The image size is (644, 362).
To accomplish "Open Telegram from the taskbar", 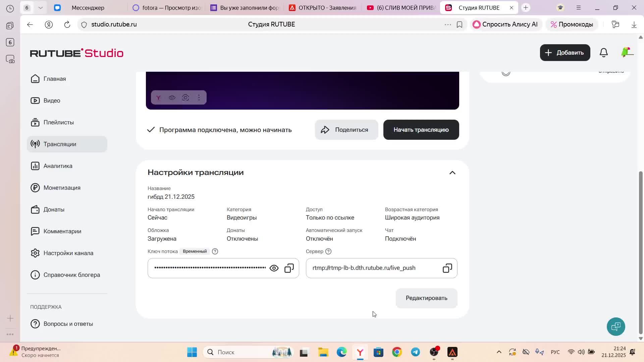I will (415, 352).
